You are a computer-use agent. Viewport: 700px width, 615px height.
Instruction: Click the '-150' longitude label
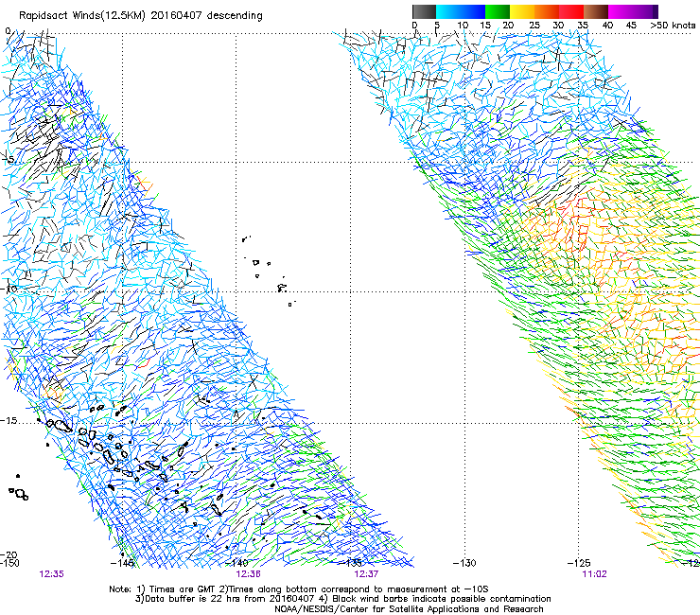click(9, 563)
